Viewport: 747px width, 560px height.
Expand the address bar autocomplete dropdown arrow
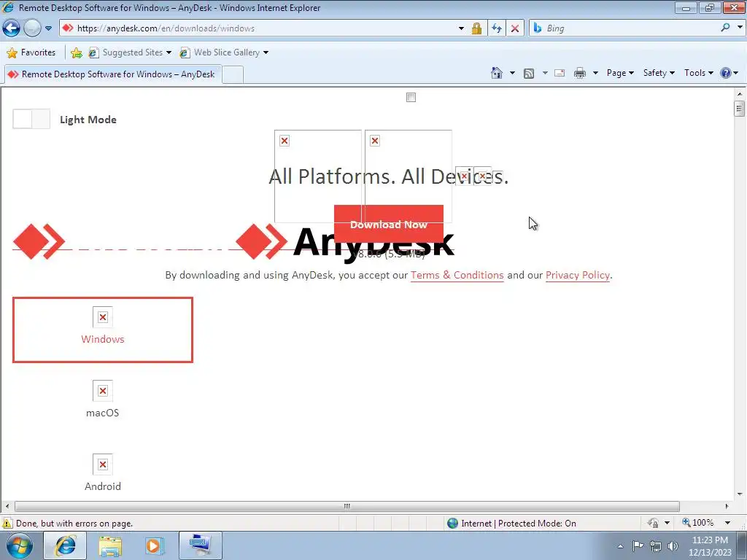point(461,28)
